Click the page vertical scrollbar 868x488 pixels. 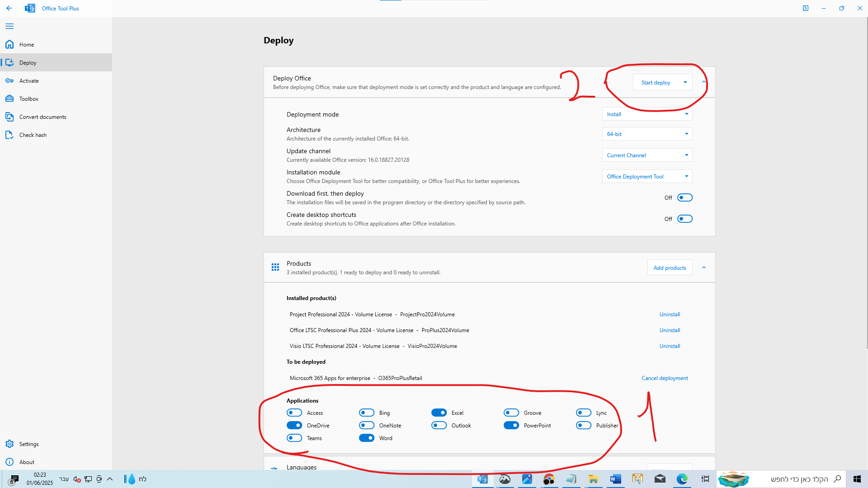866,183
